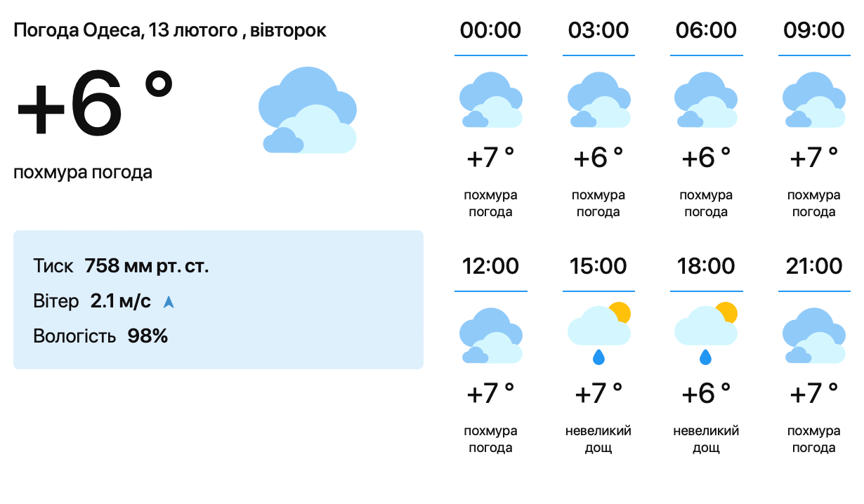Click the rain icon under 18:00
The image size is (864, 504).
pyautogui.click(x=706, y=334)
